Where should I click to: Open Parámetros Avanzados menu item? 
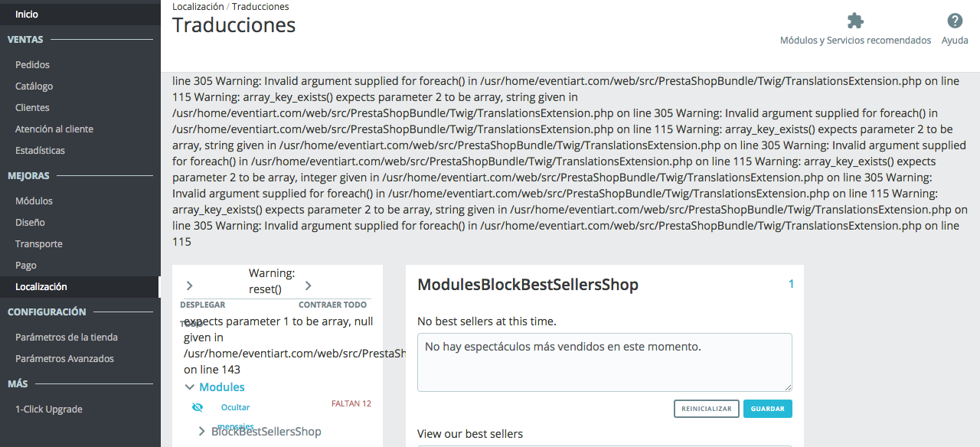coord(64,359)
